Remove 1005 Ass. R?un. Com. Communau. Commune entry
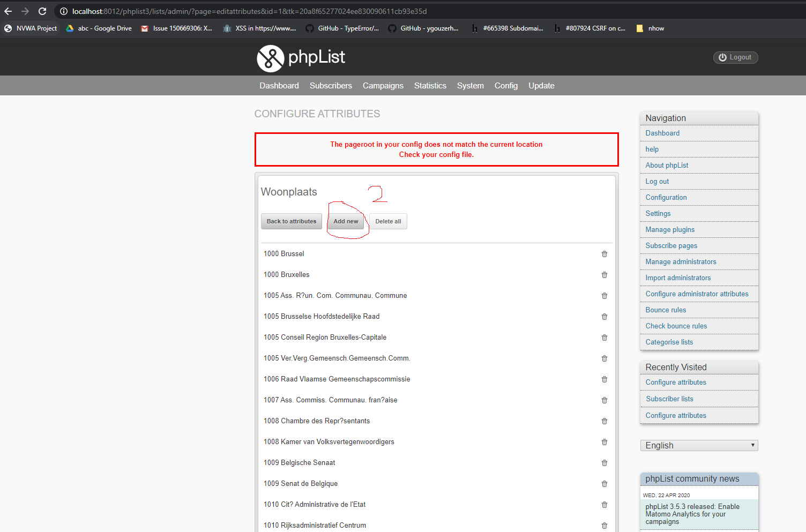Viewport: 806px width, 532px height. (604, 296)
